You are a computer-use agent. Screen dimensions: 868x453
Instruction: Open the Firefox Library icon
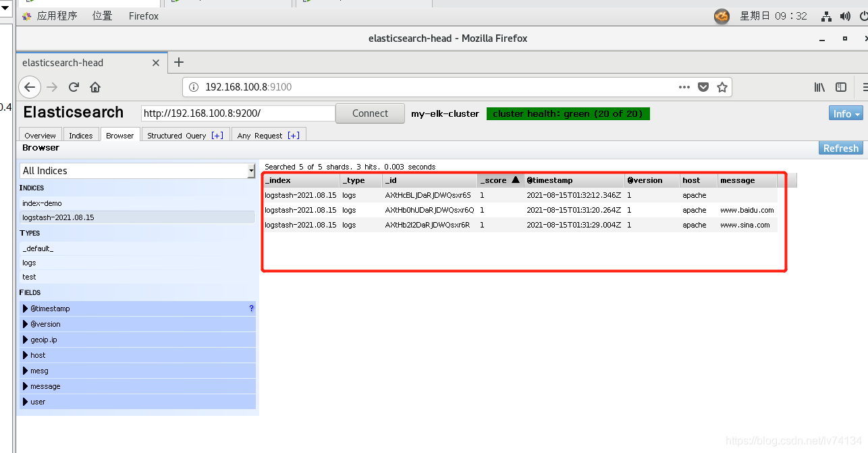click(819, 87)
